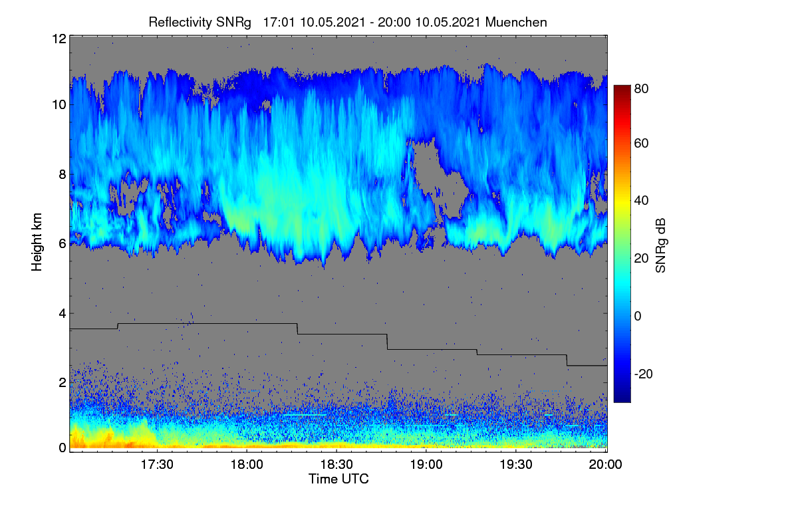Click the colorbar value '40'
Screen dimensions: 798x532
point(641,201)
